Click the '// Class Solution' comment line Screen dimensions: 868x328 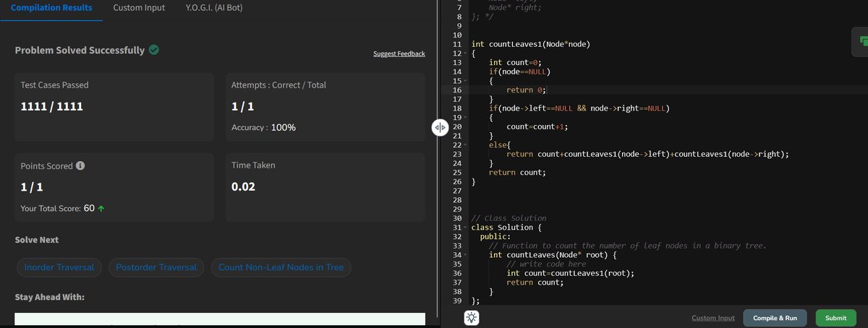coord(509,218)
